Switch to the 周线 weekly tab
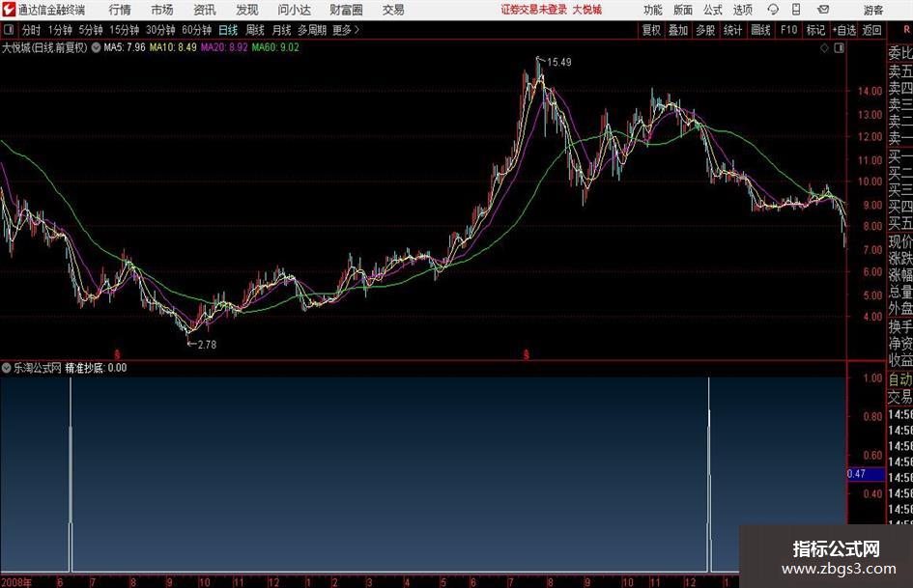913x588 pixels. point(255,30)
